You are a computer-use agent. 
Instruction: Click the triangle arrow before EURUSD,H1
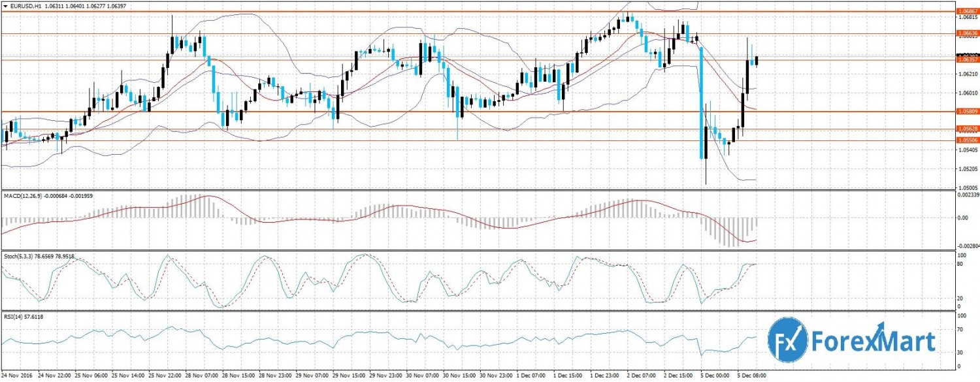[5, 5]
